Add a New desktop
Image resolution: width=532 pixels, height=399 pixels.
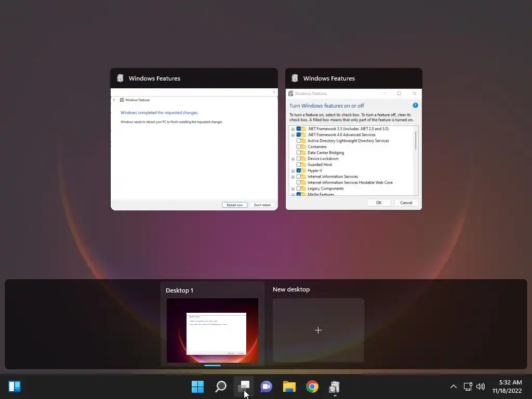pyautogui.click(x=318, y=330)
